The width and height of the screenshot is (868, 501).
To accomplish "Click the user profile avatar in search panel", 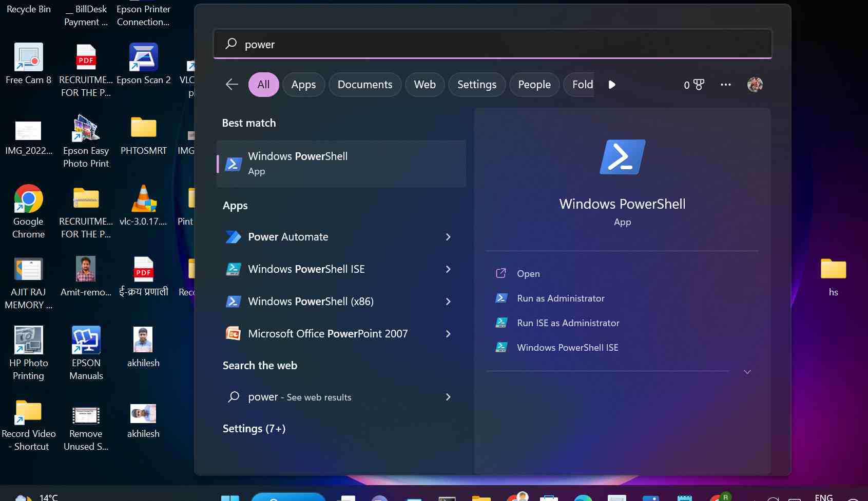I will tap(755, 85).
